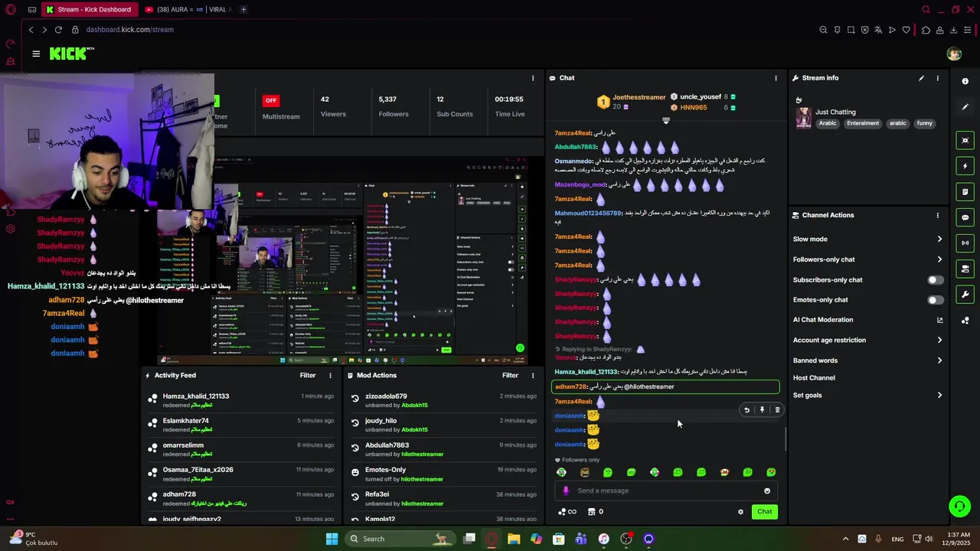Toggle the stream preview sidebar icon
Image resolution: width=980 pixels, height=551 pixels.
pos(965,140)
